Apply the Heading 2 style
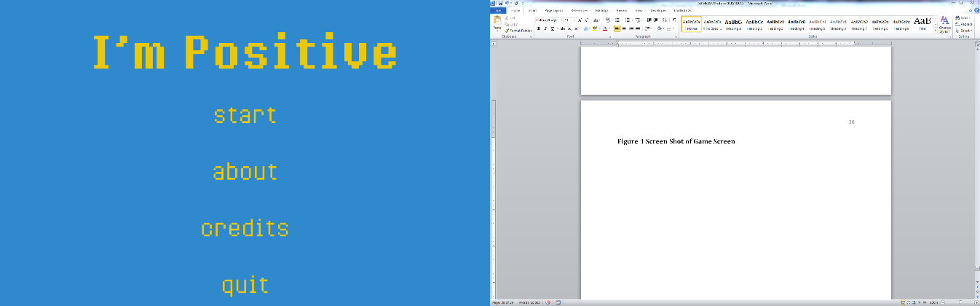Screen dimensions: 980x306 [x=754, y=24]
